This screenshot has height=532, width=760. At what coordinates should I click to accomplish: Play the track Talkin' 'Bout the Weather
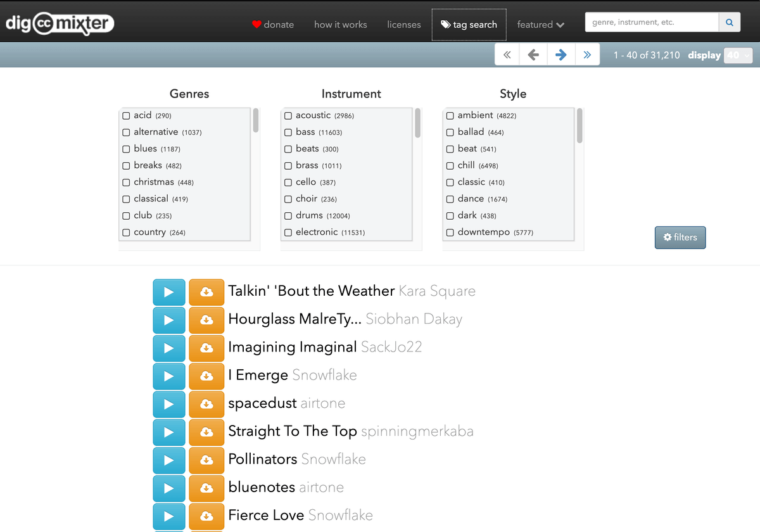(168, 292)
